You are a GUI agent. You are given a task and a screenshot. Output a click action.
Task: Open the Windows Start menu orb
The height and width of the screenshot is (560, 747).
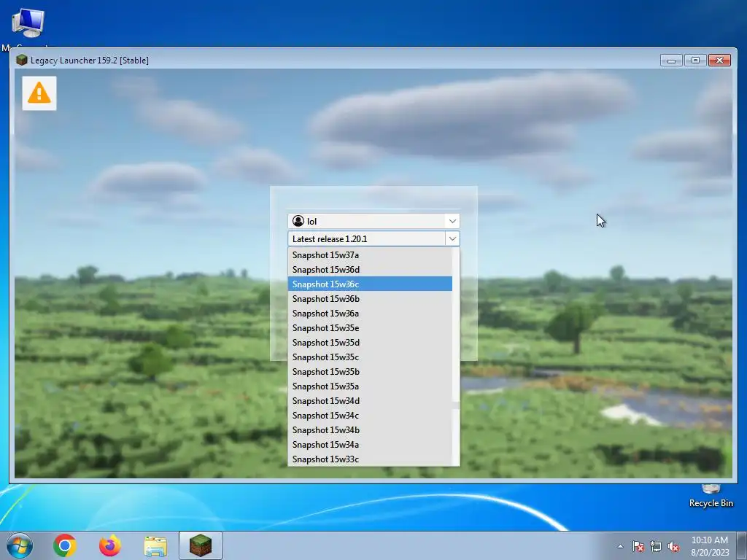pos(20,545)
